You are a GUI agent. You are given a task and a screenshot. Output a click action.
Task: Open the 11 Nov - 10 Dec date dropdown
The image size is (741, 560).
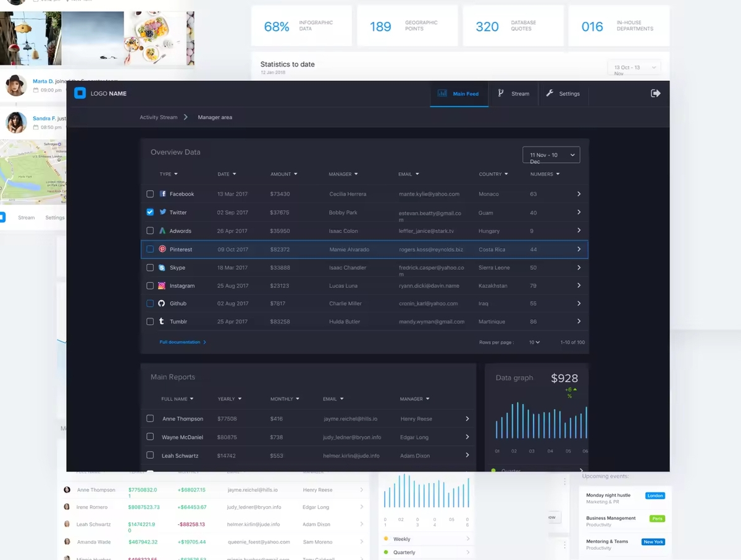[551, 155]
